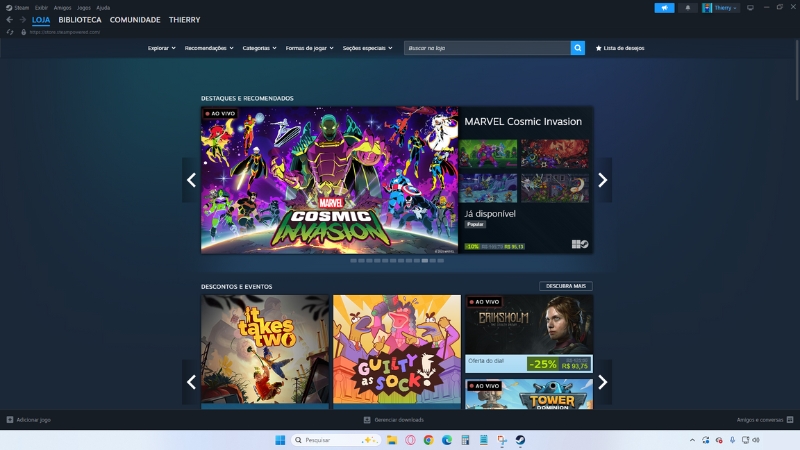Open the THIERRY profile tab
Image resolution: width=800 pixels, height=450 pixels.
(185, 20)
